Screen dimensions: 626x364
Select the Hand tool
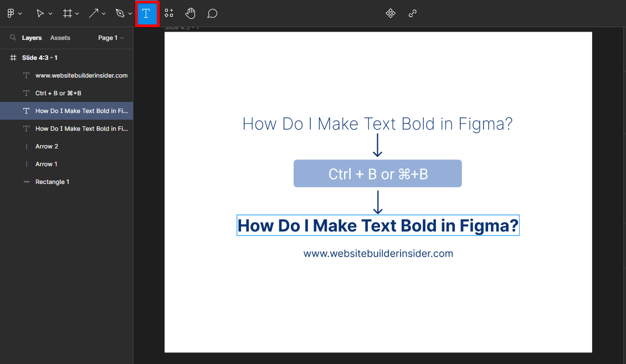coord(190,13)
